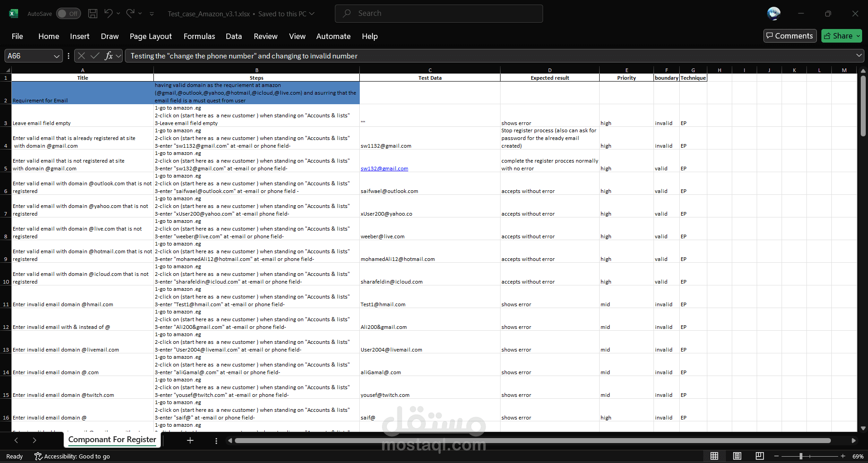Cancel entry using the X icon
The height and width of the screenshot is (463, 868).
(81, 56)
